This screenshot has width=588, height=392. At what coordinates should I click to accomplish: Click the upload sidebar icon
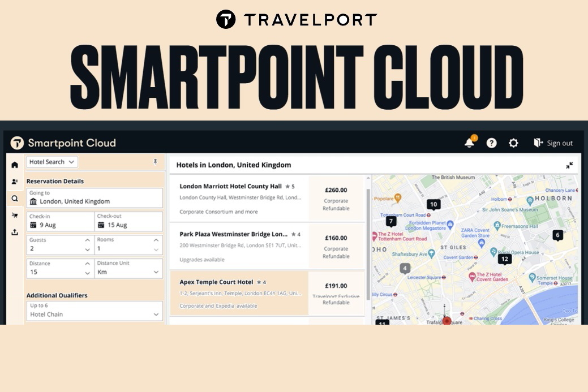[x=15, y=232]
